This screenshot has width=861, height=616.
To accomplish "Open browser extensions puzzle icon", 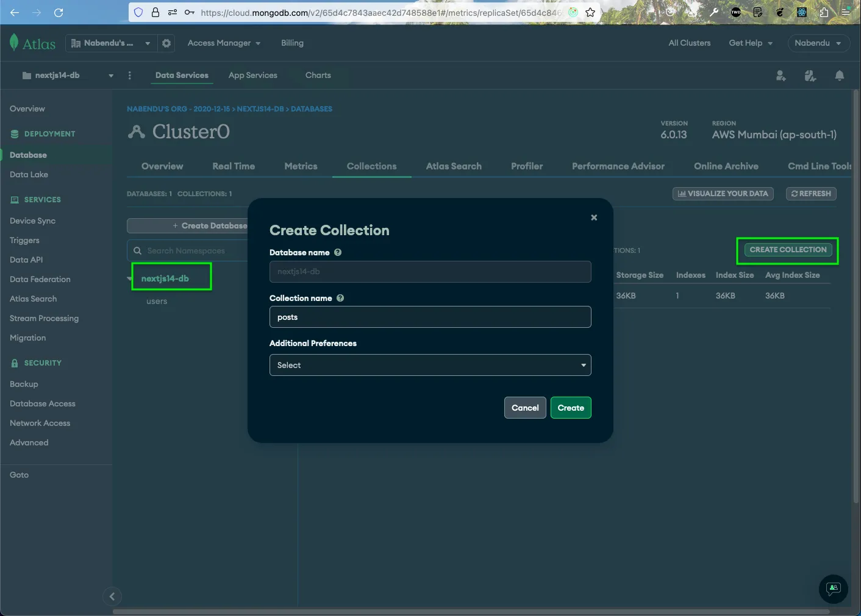I will 824,12.
